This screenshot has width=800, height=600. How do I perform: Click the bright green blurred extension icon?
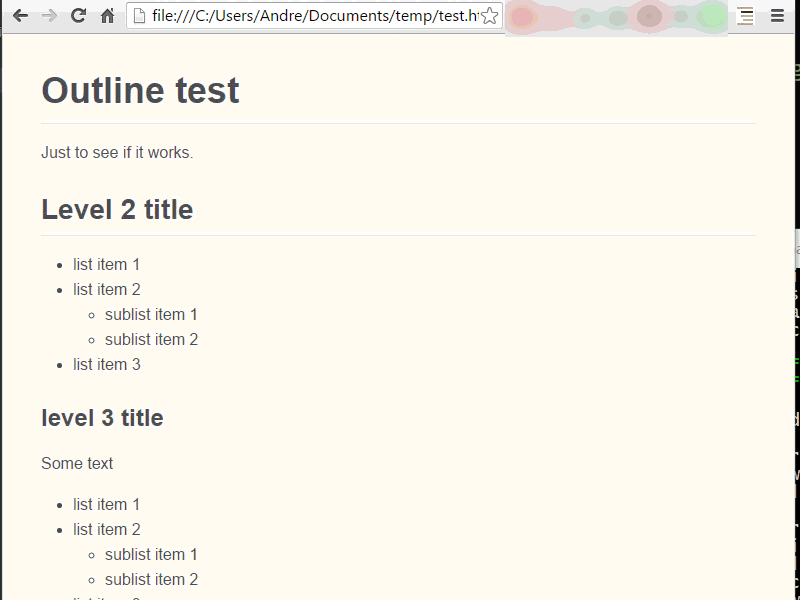click(x=711, y=16)
